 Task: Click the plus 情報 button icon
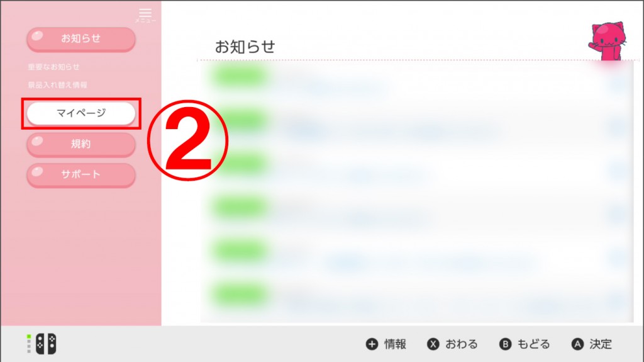[x=372, y=344]
